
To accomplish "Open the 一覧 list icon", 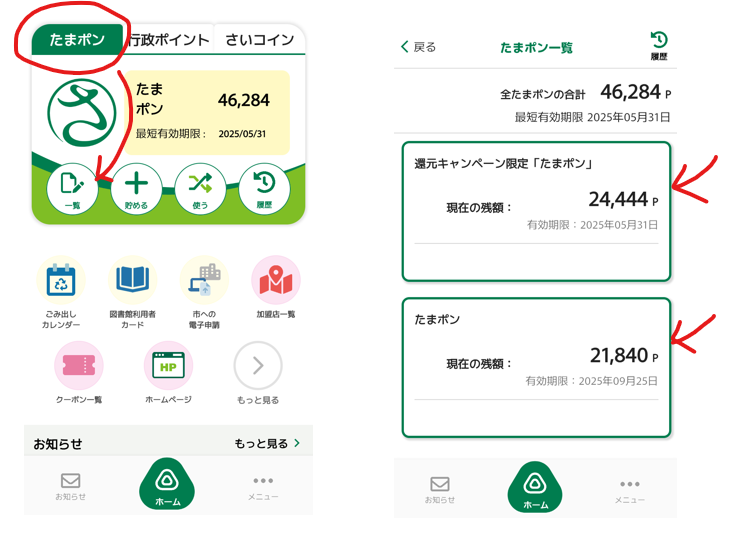I will pos(72,187).
